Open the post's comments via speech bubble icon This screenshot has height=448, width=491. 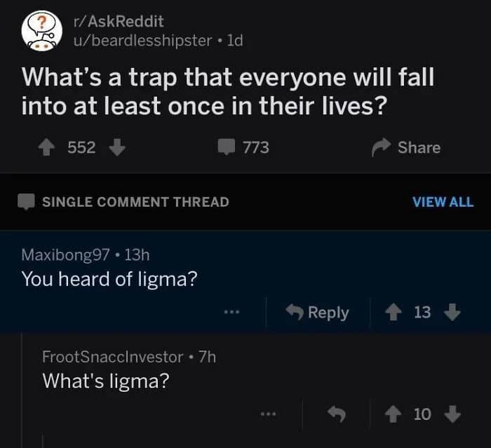point(225,147)
